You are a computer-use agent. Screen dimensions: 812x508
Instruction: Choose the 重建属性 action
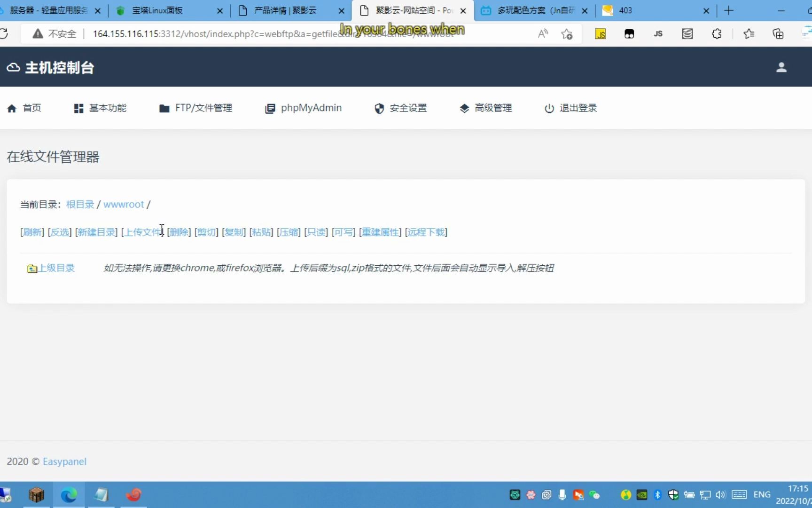click(380, 232)
